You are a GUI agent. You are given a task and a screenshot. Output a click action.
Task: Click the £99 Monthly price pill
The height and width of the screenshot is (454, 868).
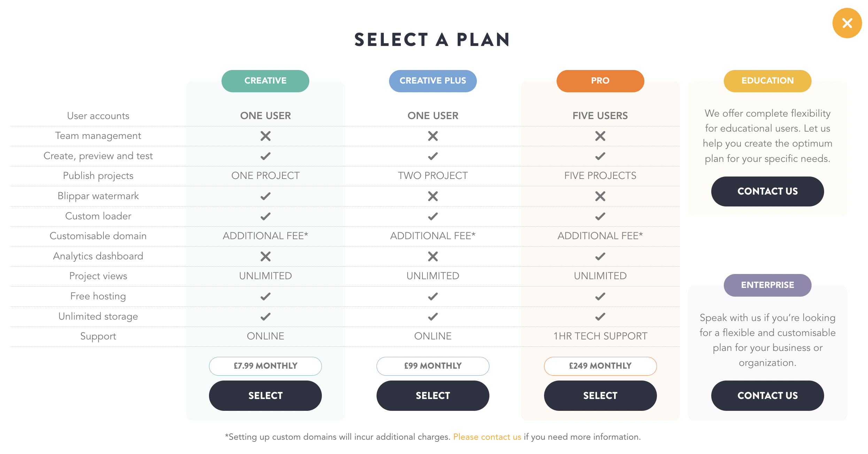pyautogui.click(x=433, y=366)
